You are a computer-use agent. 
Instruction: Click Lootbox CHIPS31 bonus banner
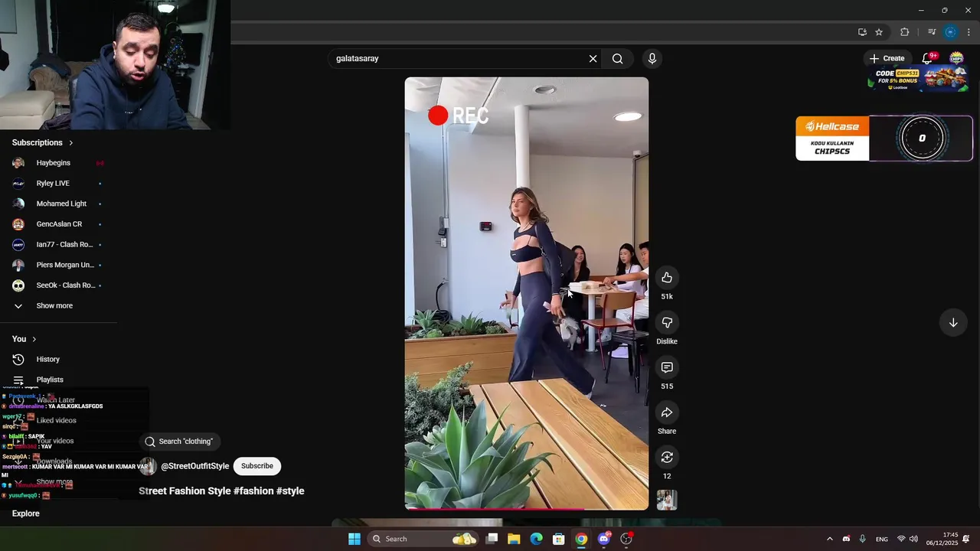coord(918,80)
